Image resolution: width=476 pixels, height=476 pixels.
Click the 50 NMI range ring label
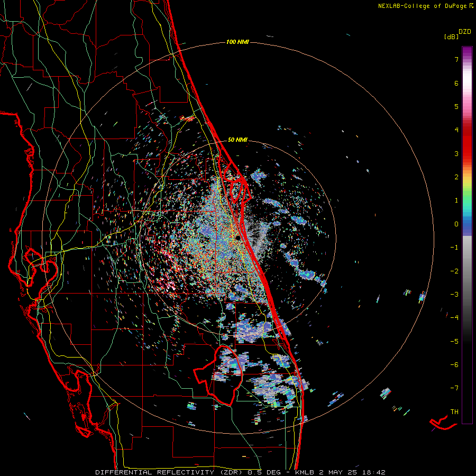(237, 140)
